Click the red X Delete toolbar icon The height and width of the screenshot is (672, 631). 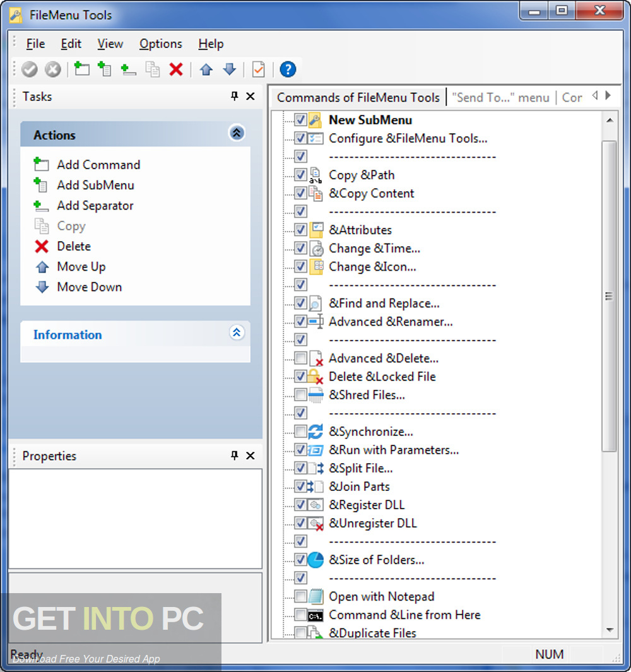[176, 69]
